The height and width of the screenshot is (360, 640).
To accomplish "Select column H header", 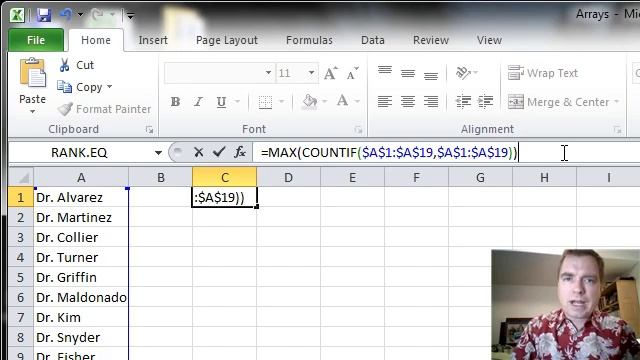I will click(x=544, y=178).
